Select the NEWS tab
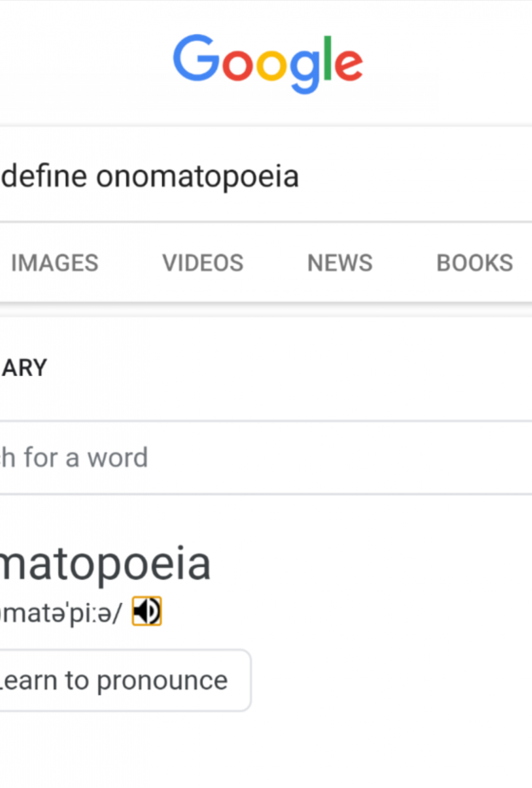The image size is (532, 788). [x=339, y=263]
